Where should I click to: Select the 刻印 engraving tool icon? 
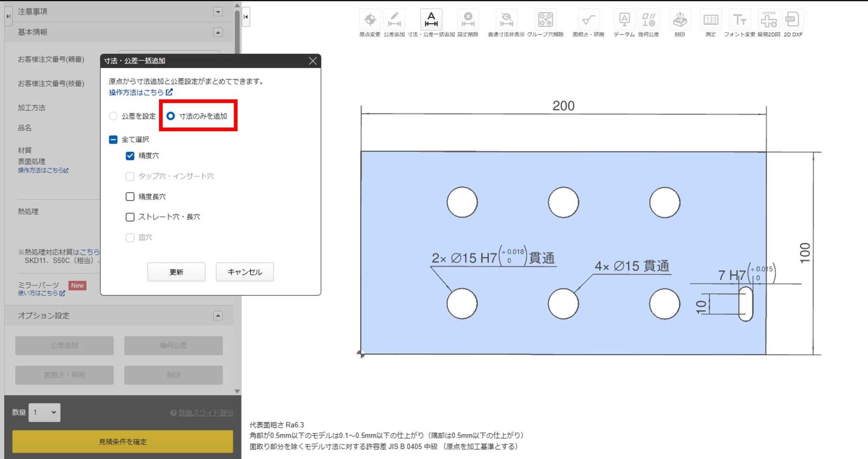tap(679, 20)
